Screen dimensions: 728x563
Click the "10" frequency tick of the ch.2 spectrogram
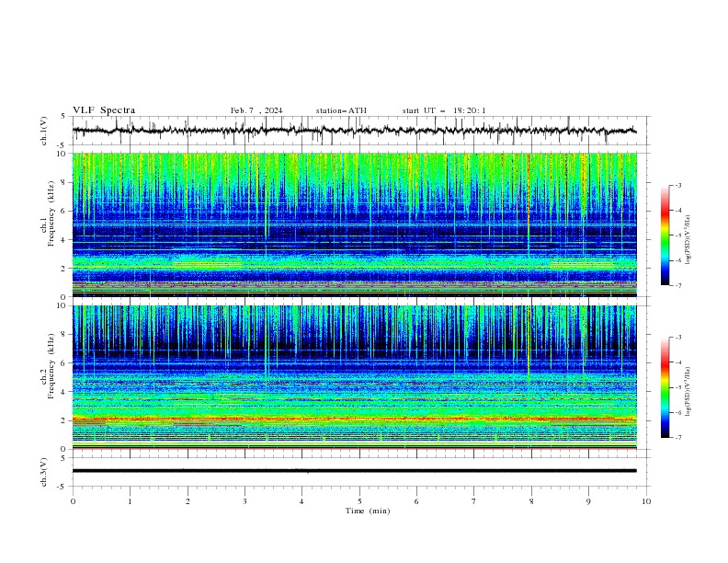point(63,305)
